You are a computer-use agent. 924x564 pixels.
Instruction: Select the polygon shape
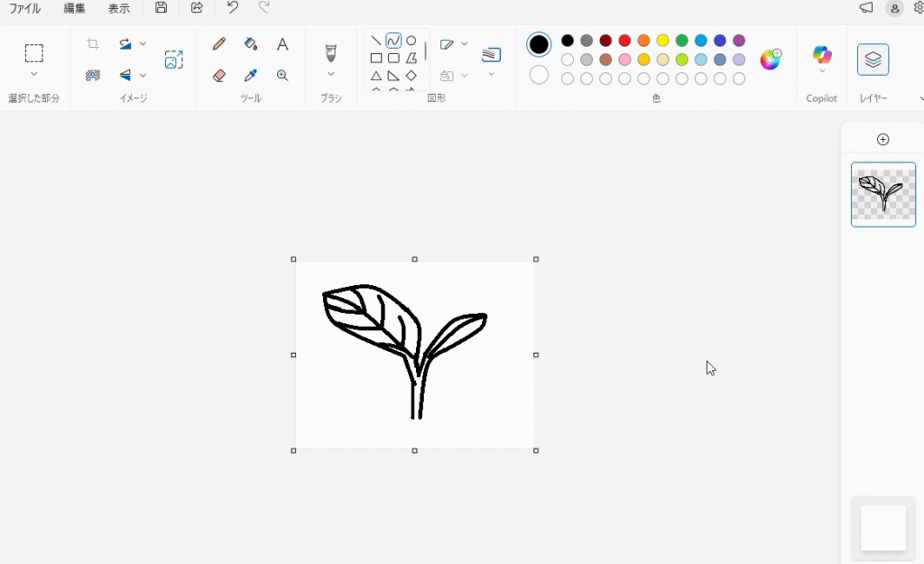point(411,58)
